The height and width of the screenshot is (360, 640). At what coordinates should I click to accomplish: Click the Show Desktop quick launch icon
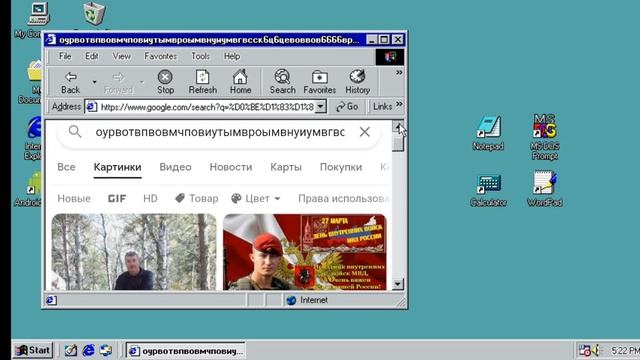coord(71,350)
